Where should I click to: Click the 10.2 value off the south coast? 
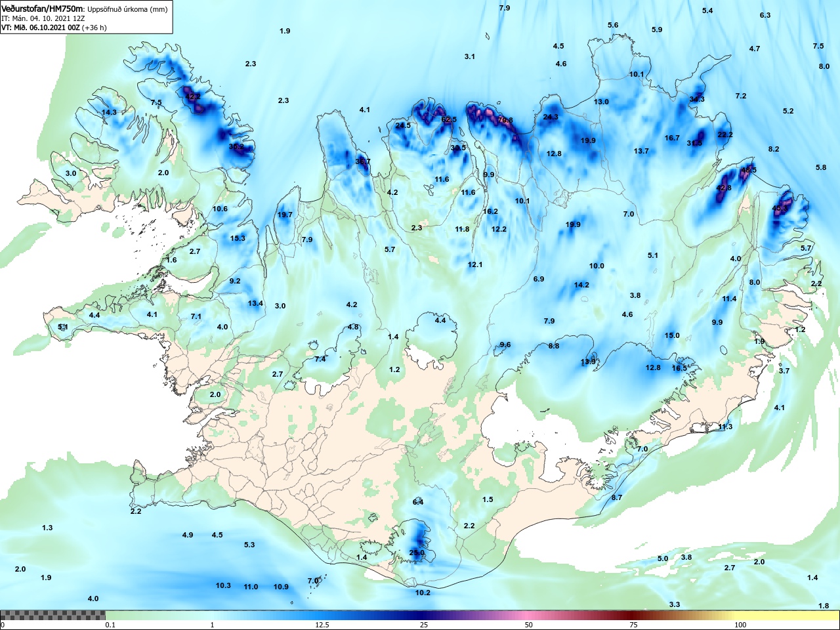click(x=423, y=593)
